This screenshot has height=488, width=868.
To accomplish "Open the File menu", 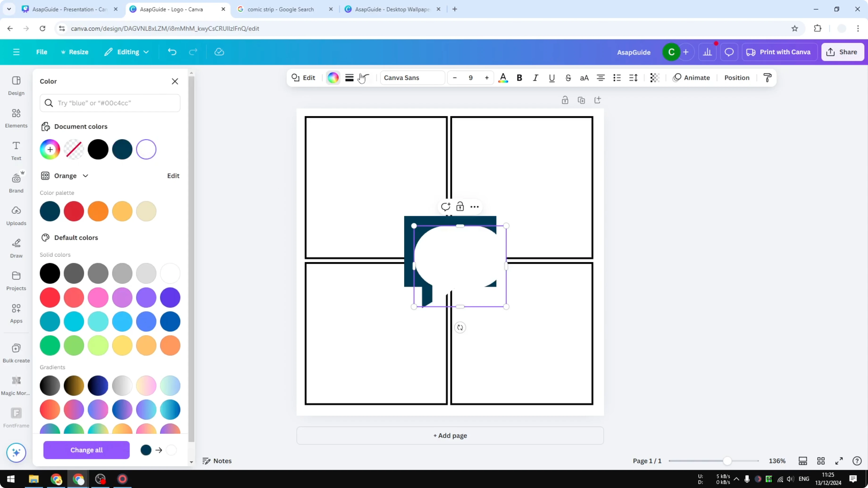I will point(42,52).
